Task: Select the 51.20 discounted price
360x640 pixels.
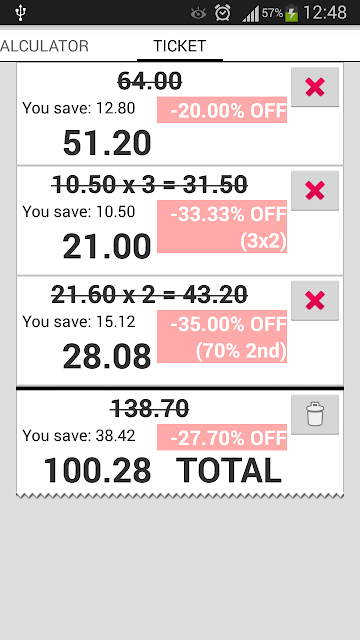Action: coord(107,143)
